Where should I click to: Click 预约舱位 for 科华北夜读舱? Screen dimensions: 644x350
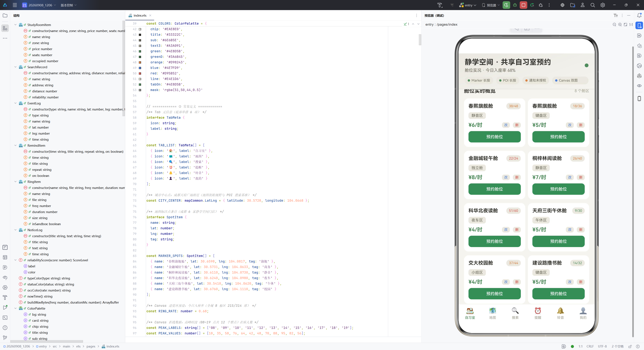click(x=495, y=241)
